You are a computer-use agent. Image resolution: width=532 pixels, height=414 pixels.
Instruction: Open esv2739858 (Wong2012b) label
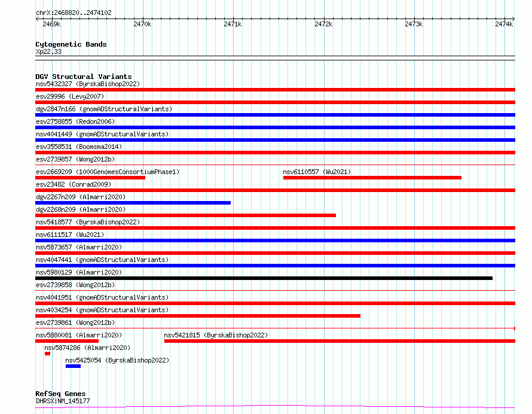[75, 285]
